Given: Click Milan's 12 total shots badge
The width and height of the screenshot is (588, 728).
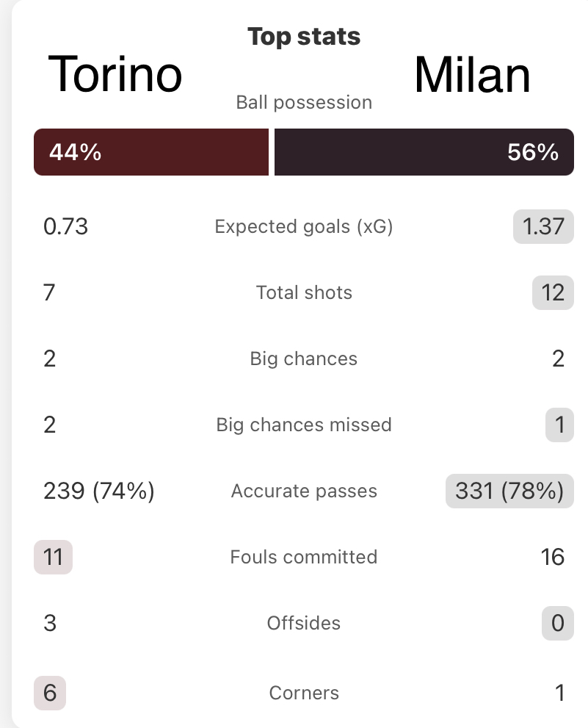Looking at the screenshot, I should (553, 292).
